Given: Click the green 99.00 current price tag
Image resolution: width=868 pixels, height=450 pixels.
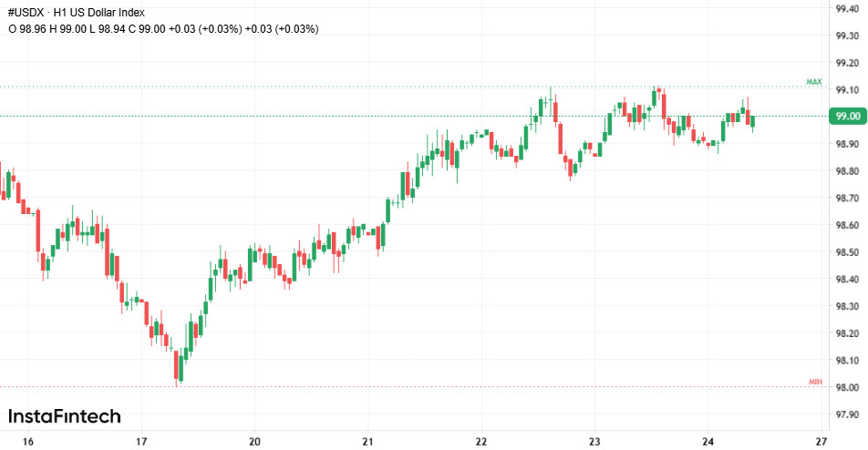Looking at the screenshot, I should click(847, 117).
